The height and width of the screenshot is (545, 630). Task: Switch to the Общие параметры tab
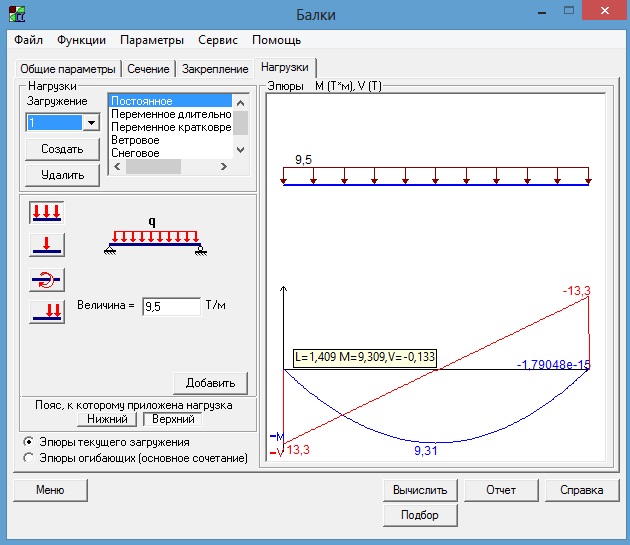tap(68, 69)
